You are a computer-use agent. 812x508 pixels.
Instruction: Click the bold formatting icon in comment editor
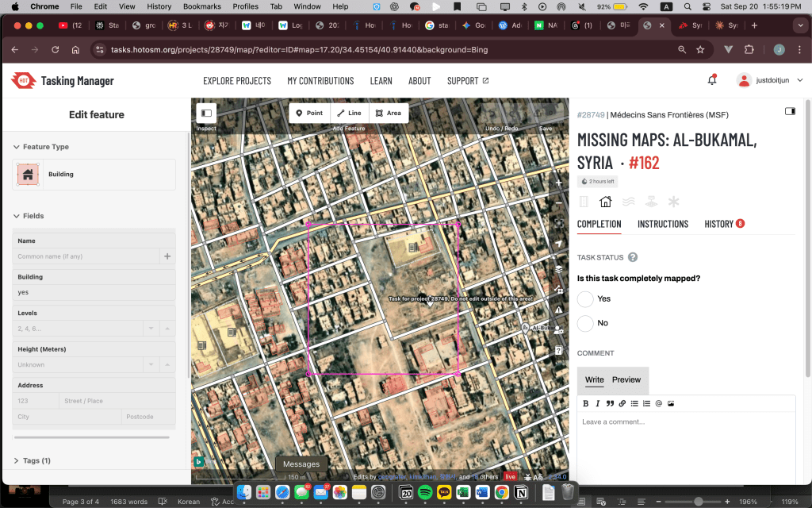pos(586,403)
